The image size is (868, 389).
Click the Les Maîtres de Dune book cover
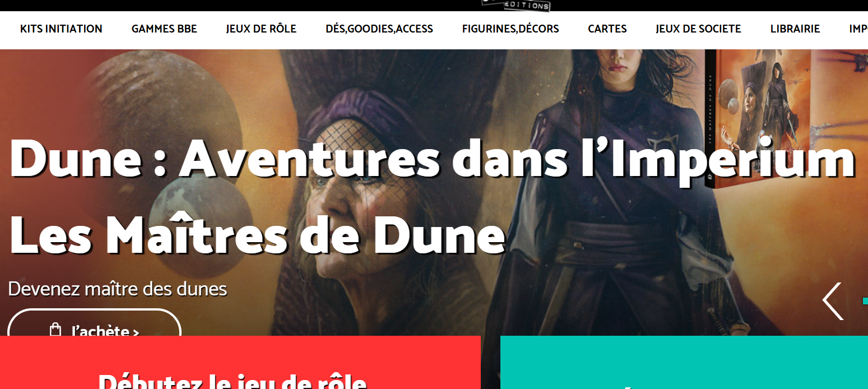click(756, 118)
